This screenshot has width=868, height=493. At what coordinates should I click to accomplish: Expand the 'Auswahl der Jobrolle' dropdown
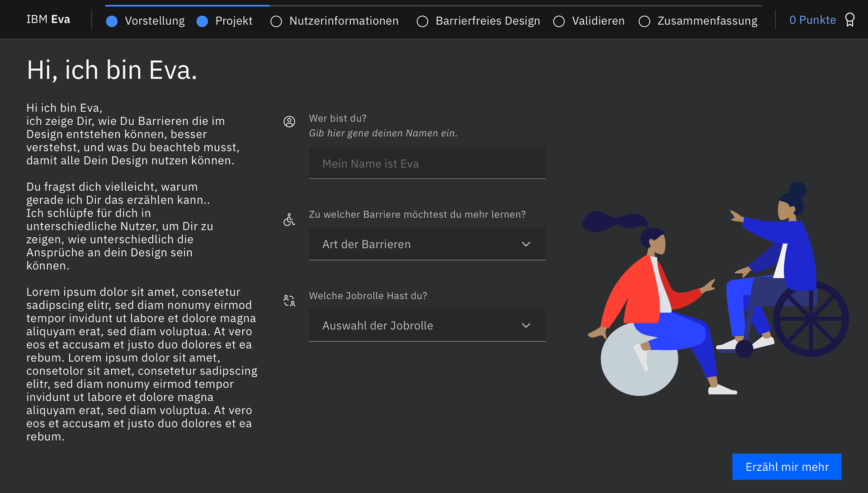(x=427, y=325)
